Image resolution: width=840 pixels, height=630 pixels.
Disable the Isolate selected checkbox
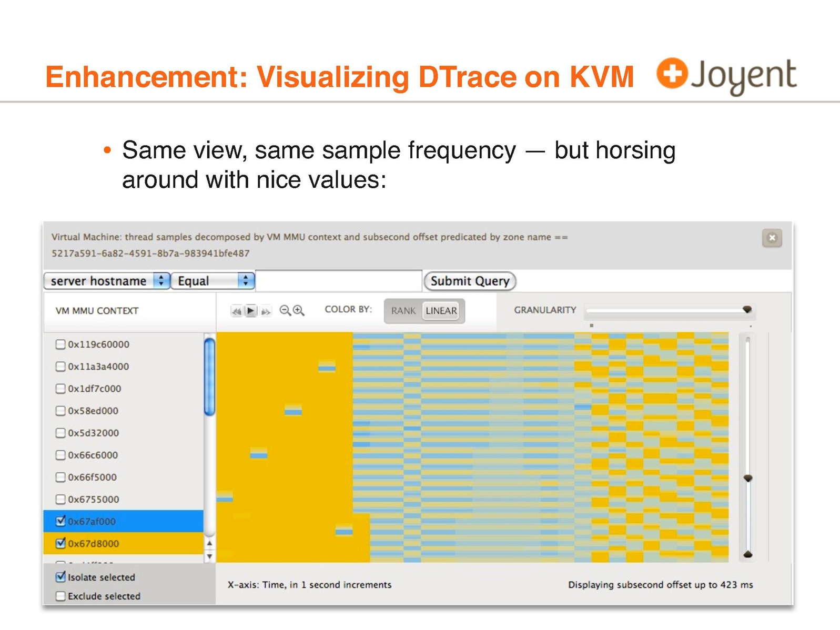60,577
